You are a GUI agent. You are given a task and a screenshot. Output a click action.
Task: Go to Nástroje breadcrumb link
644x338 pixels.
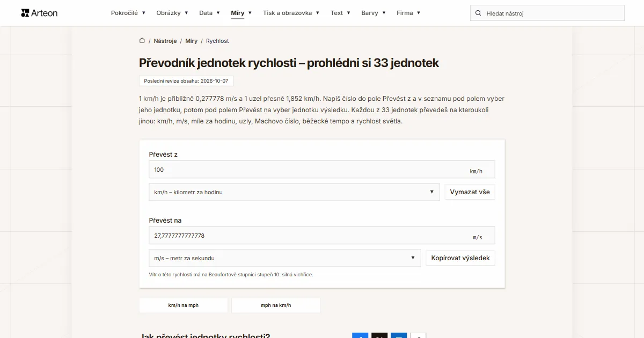pyautogui.click(x=165, y=41)
